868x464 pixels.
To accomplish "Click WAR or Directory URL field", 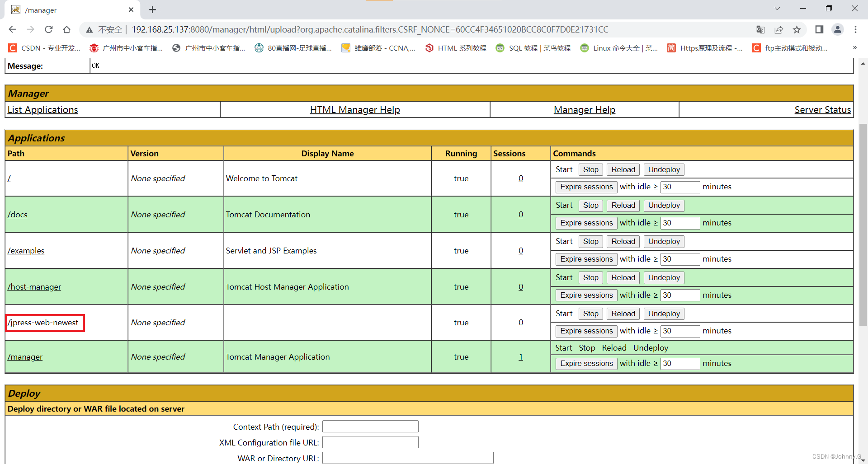I will point(408,458).
